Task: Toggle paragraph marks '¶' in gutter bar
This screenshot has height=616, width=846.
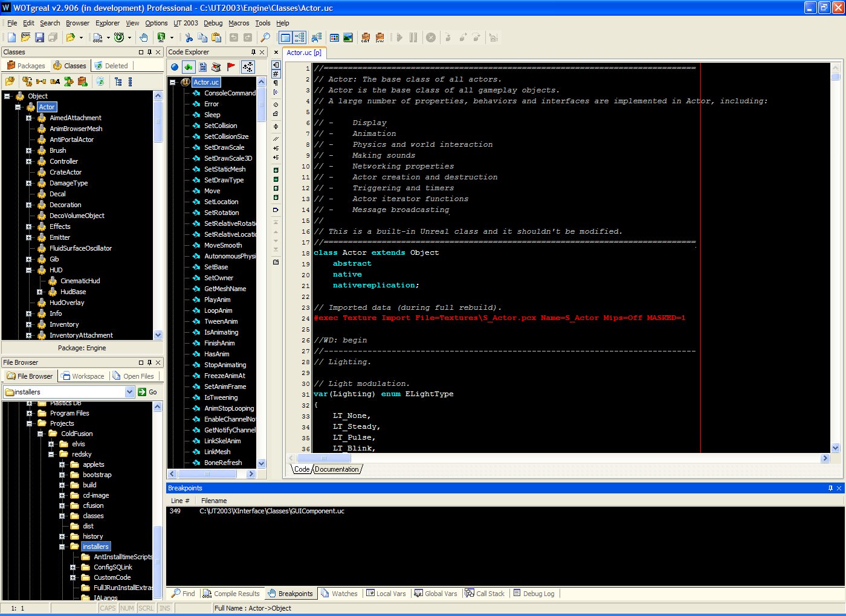Action: coord(276,83)
